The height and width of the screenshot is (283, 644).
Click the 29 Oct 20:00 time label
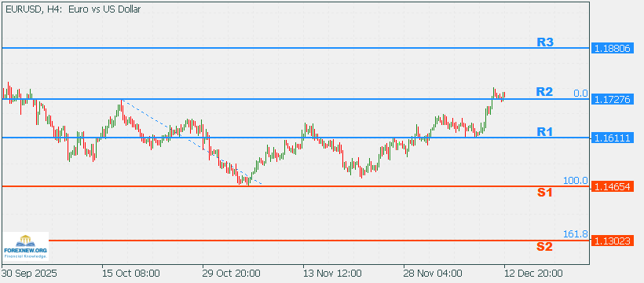tap(231, 274)
